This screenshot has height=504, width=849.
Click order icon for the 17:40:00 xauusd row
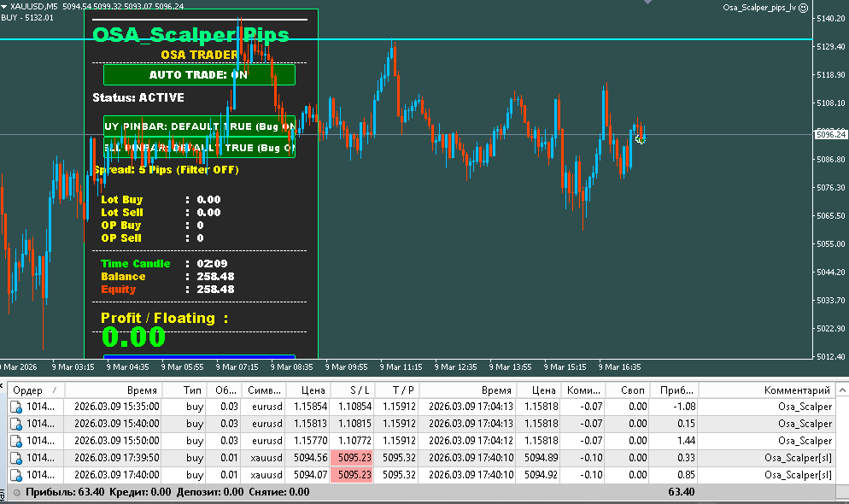pyautogui.click(x=16, y=476)
